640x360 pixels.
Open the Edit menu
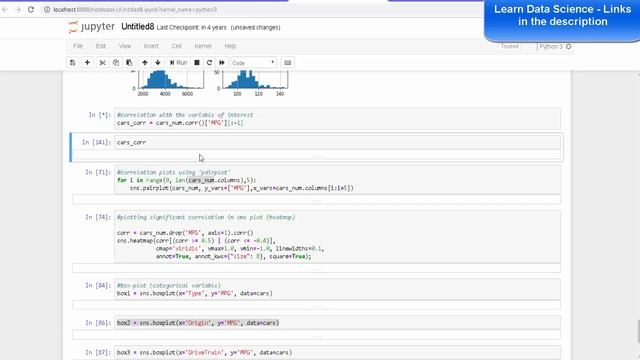[x=101, y=46]
